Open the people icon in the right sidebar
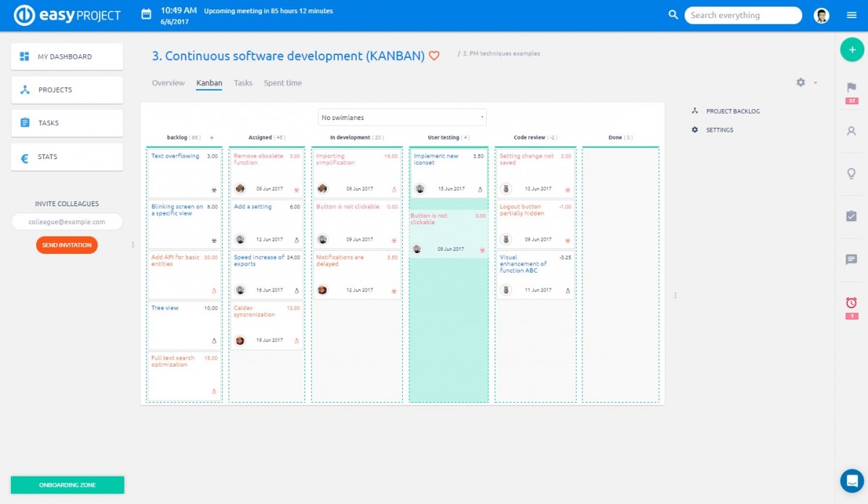This screenshot has width=868, height=504. [x=852, y=132]
